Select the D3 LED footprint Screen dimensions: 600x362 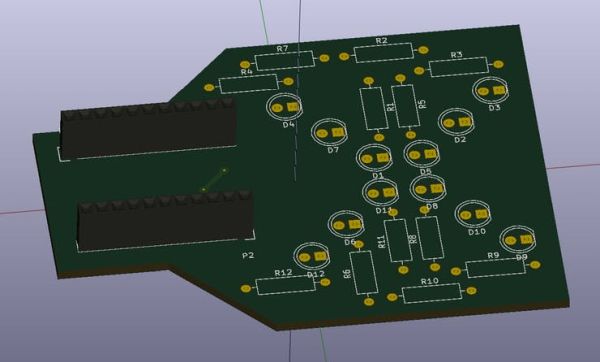491,90
